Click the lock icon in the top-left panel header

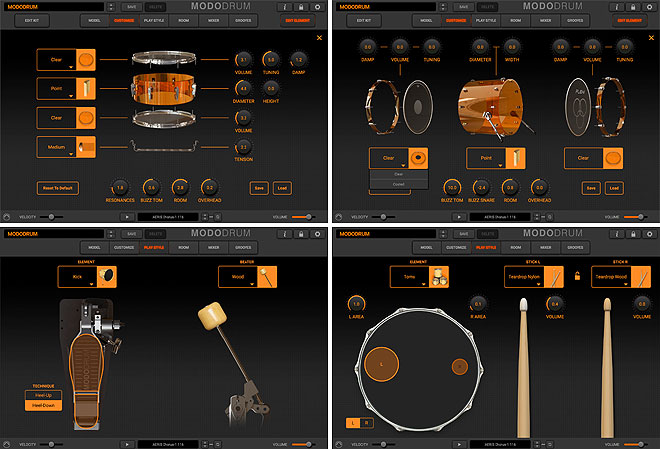[x=300, y=7]
